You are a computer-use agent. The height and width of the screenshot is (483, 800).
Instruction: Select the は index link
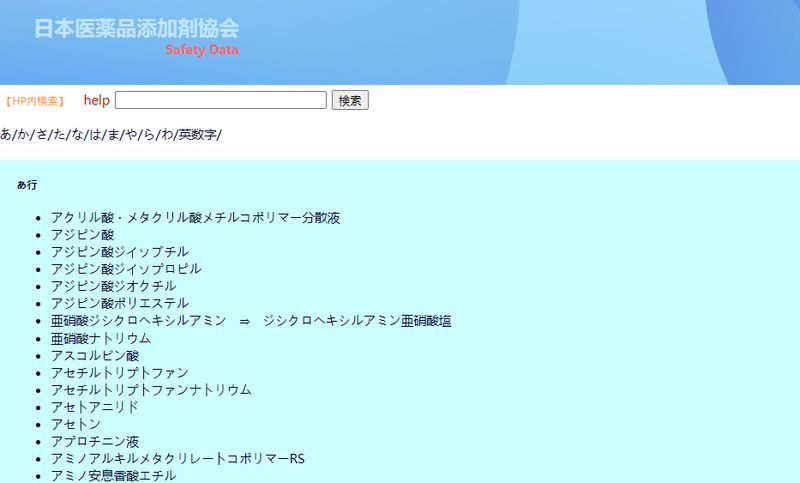[x=96, y=135]
